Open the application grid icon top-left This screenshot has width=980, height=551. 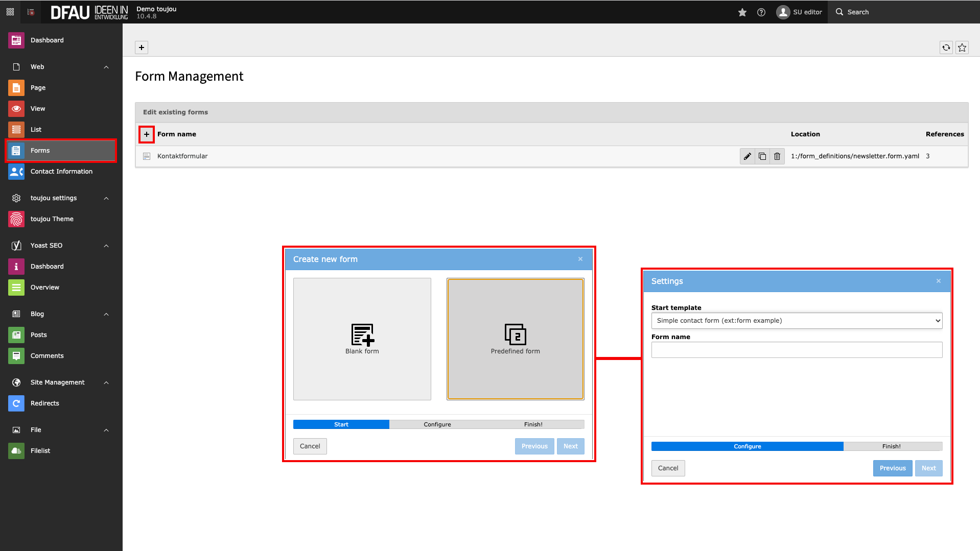pyautogui.click(x=10, y=12)
